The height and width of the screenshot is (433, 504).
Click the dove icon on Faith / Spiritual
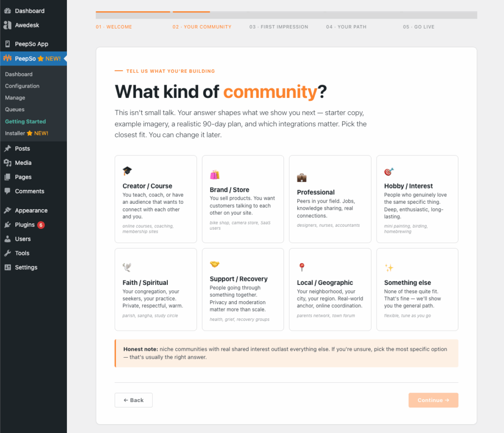coord(127,267)
